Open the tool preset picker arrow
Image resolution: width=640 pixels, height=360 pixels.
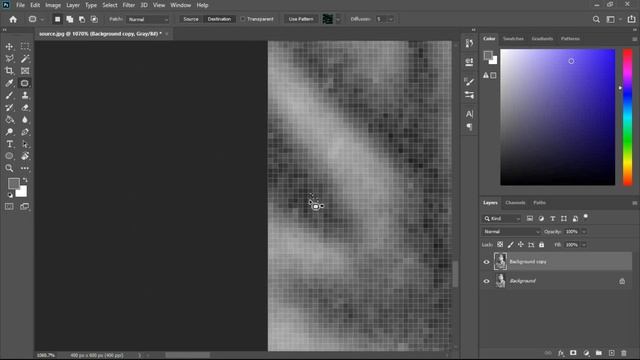tap(42, 19)
